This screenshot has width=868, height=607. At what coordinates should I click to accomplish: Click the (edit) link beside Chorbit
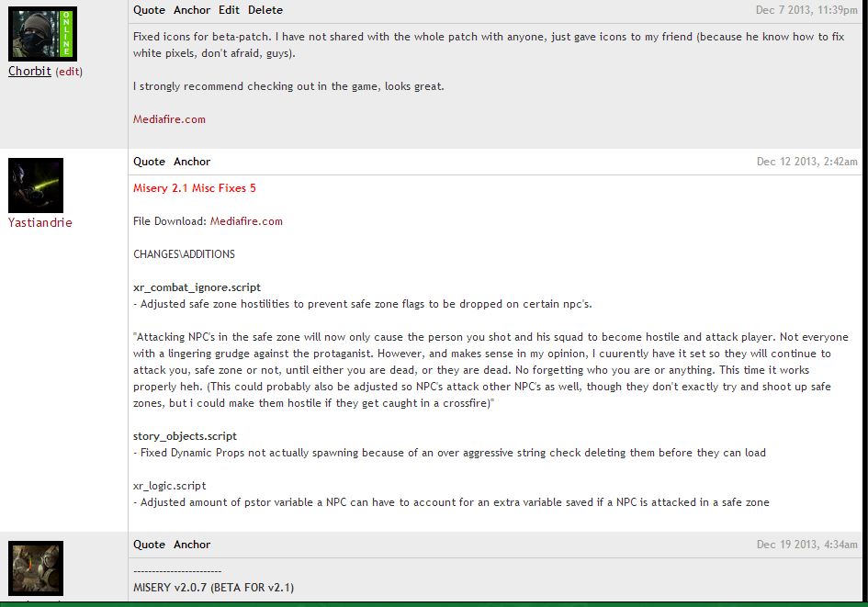tap(69, 72)
